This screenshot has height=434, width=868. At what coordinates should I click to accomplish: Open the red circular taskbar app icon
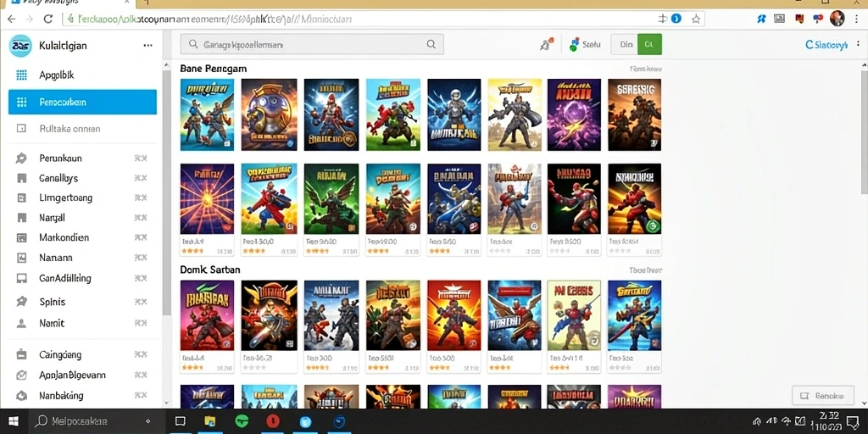(x=272, y=421)
